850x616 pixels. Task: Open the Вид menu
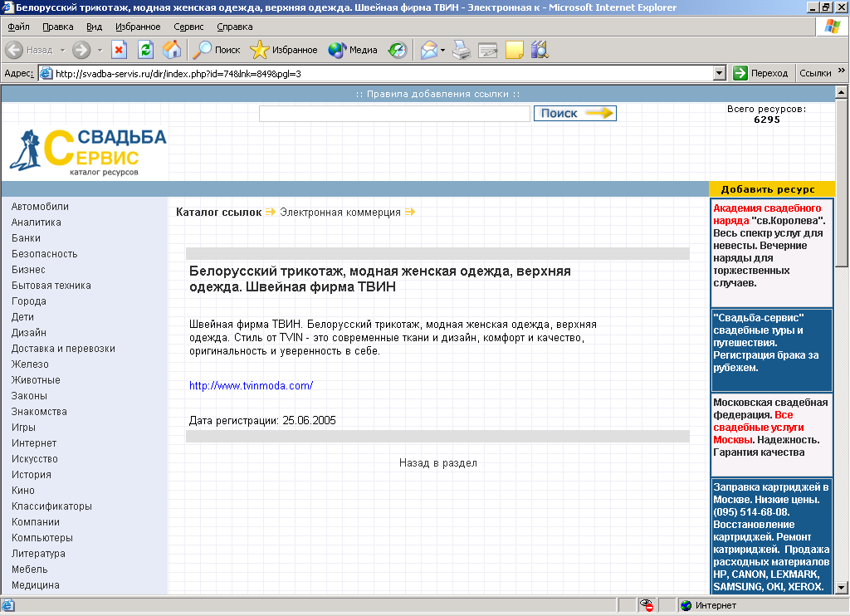(x=95, y=27)
